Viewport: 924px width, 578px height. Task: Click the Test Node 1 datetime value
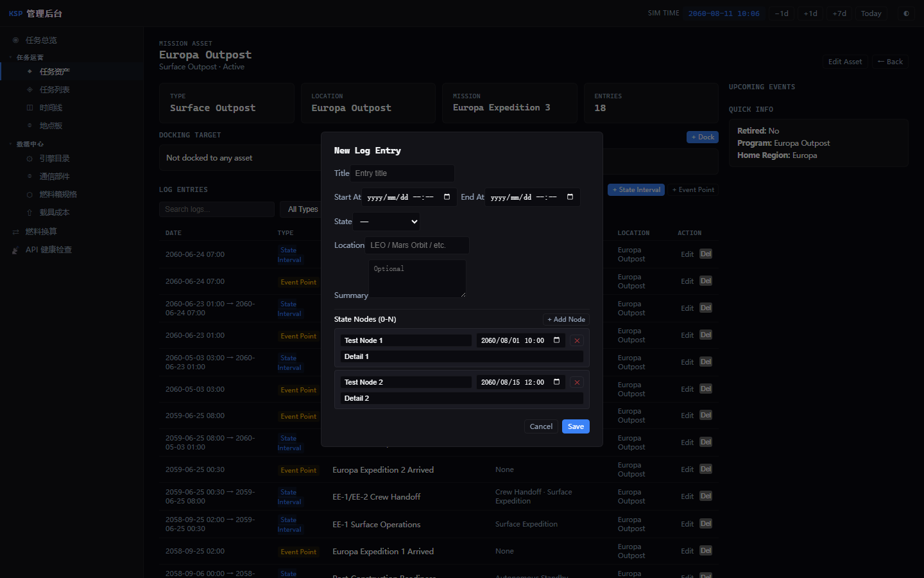click(513, 341)
